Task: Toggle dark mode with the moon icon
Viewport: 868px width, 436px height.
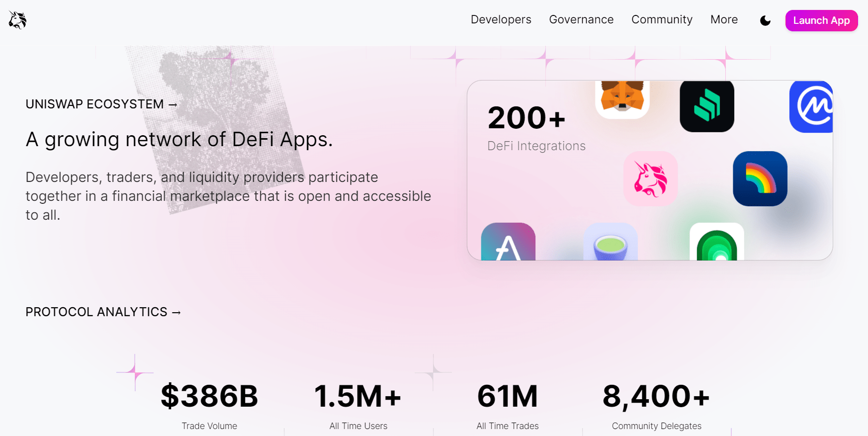Action: click(x=765, y=21)
